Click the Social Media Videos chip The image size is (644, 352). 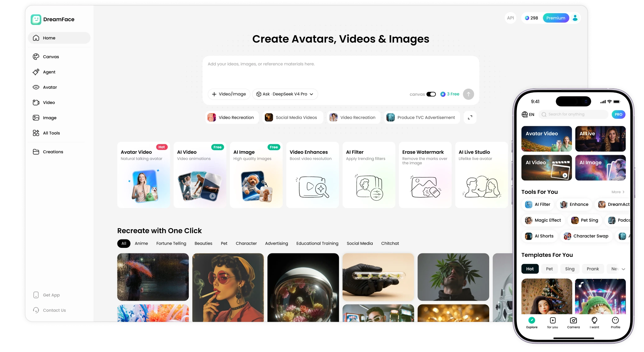[x=292, y=117]
